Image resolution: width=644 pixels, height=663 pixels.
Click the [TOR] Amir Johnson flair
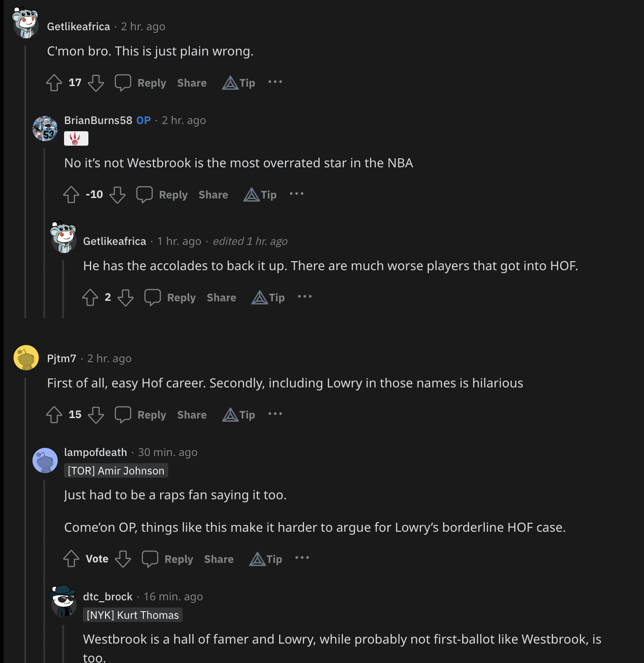116,471
